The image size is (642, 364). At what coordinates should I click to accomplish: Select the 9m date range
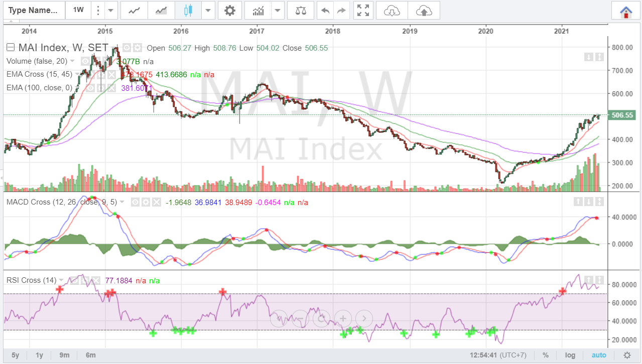pyautogui.click(x=64, y=355)
